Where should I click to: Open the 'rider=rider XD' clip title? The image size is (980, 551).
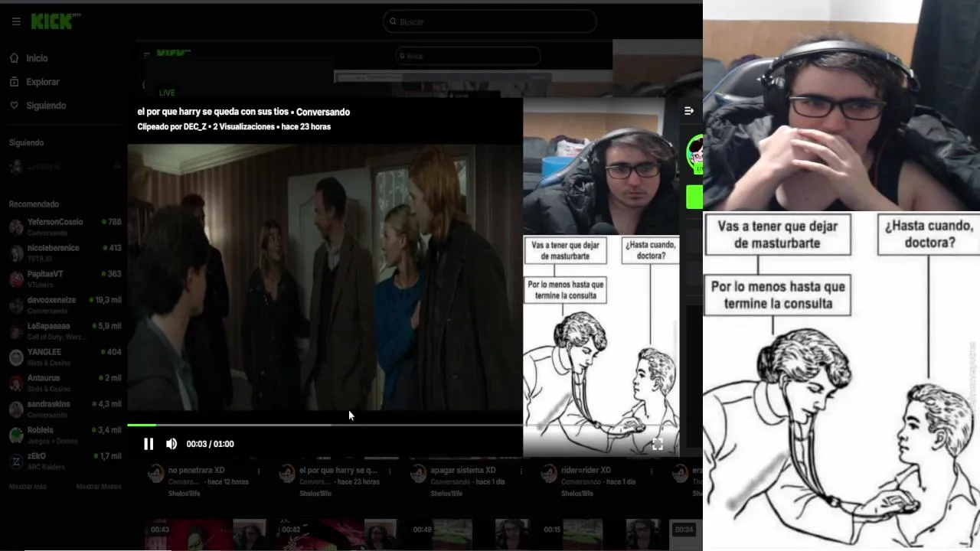[x=586, y=470]
